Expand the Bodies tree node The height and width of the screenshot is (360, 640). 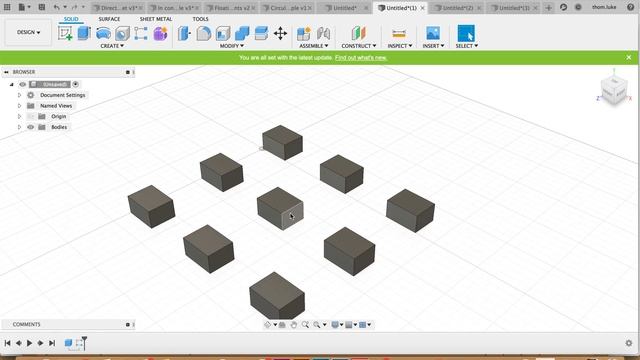click(x=19, y=127)
